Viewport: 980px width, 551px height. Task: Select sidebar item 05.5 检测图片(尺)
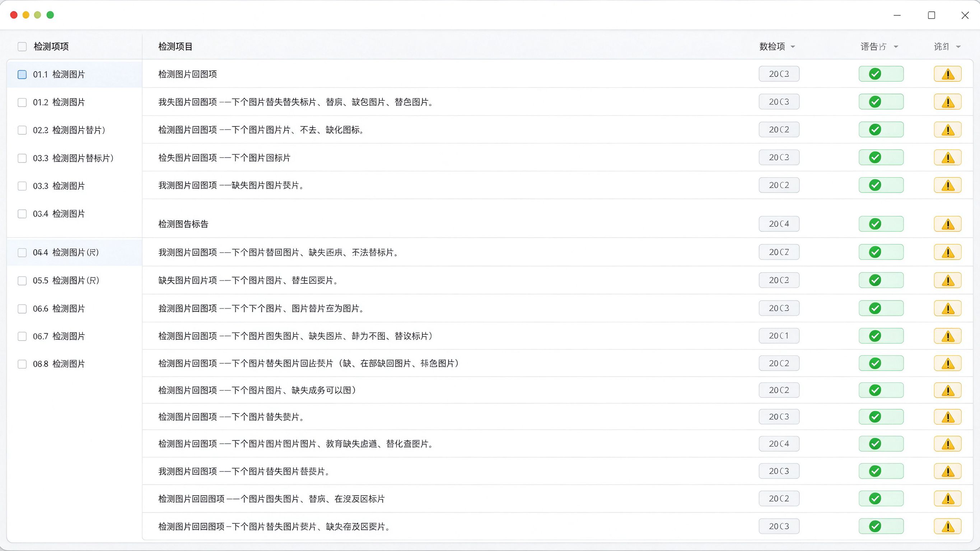[74, 280]
